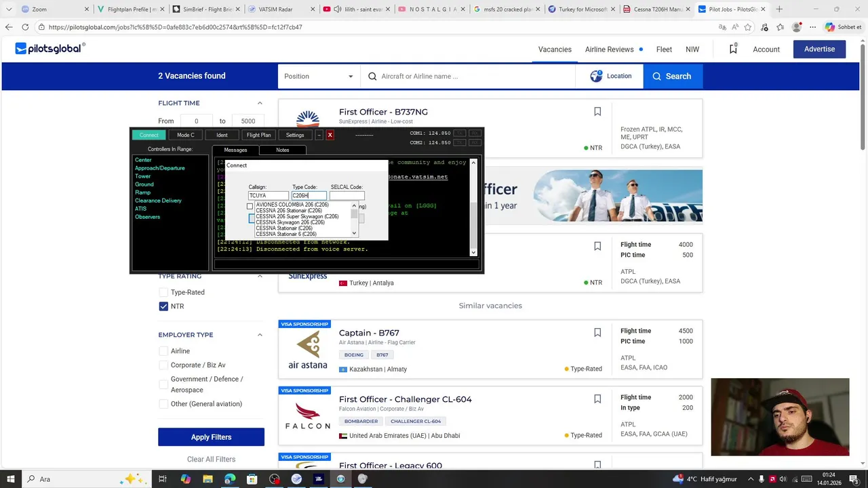Open Task View on the taskbar
Viewport: 868px width, 488px height.
[163, 479]
